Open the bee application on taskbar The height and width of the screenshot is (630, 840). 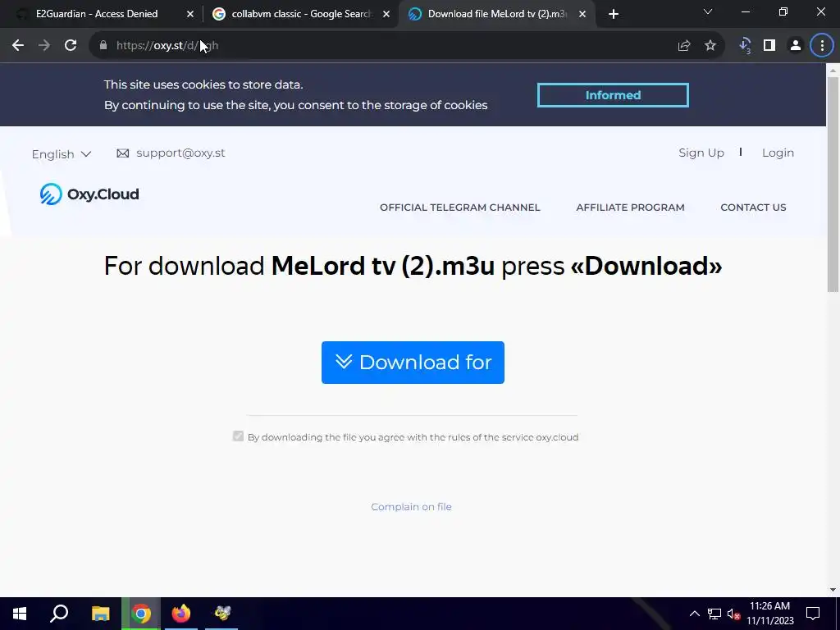click(x=221, y=614)
